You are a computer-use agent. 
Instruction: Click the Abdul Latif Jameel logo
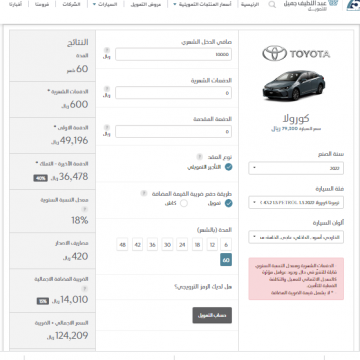pyautogui.click(x=310, y=6)
